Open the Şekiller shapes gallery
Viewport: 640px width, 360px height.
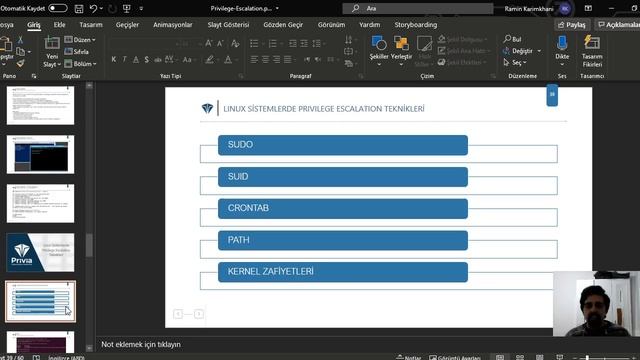[x=379, y=51]
